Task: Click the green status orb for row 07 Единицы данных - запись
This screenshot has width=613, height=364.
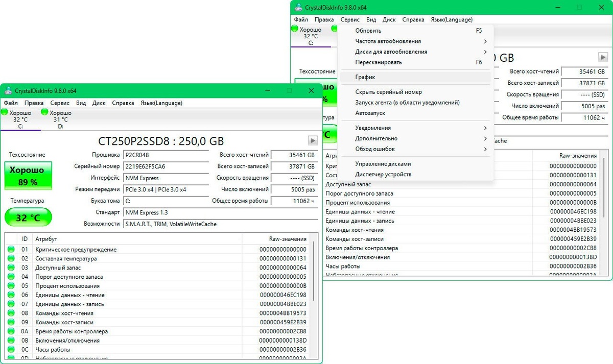Action: (x=11, y=304)
